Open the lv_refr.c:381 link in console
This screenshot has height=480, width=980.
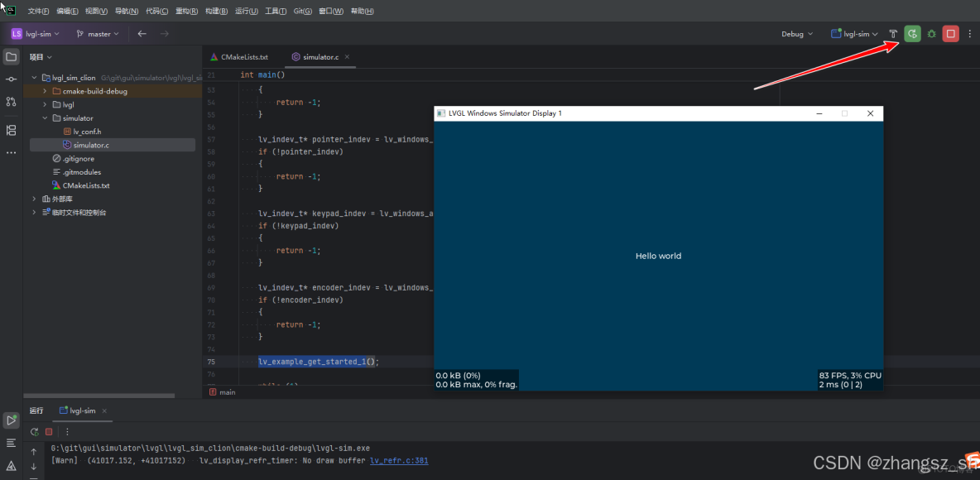pyautogui.click(x=399, y=460)
